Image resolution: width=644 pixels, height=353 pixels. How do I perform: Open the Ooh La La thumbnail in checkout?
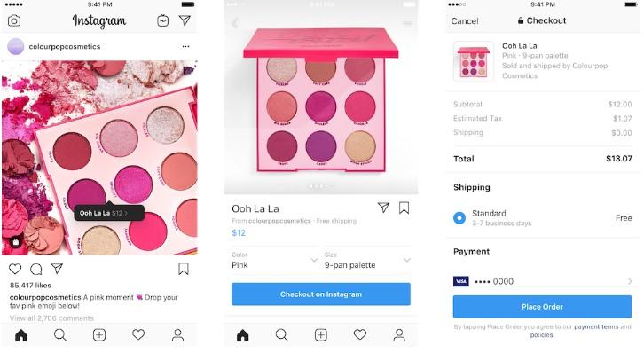point(473,61)
